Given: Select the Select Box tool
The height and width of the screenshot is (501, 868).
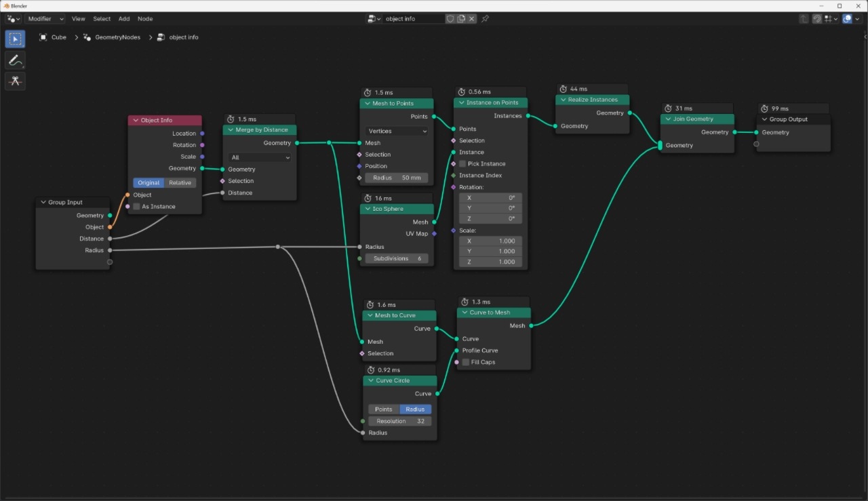Looking at the screenshot, I should [15, 39].
